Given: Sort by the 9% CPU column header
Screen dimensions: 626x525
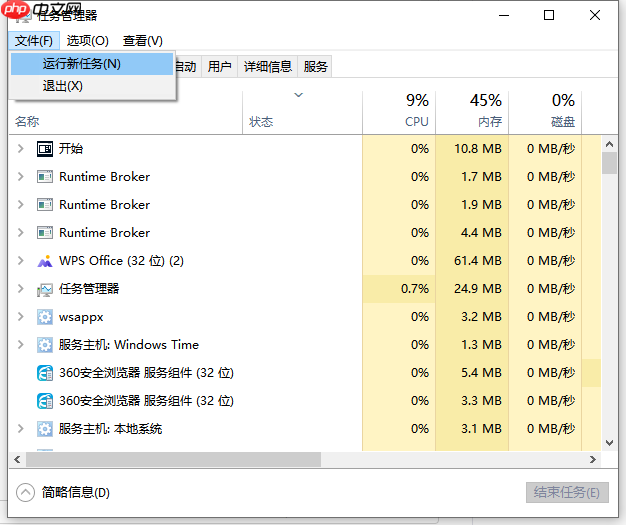Looking at the screenshot, I should coord(399,113).
